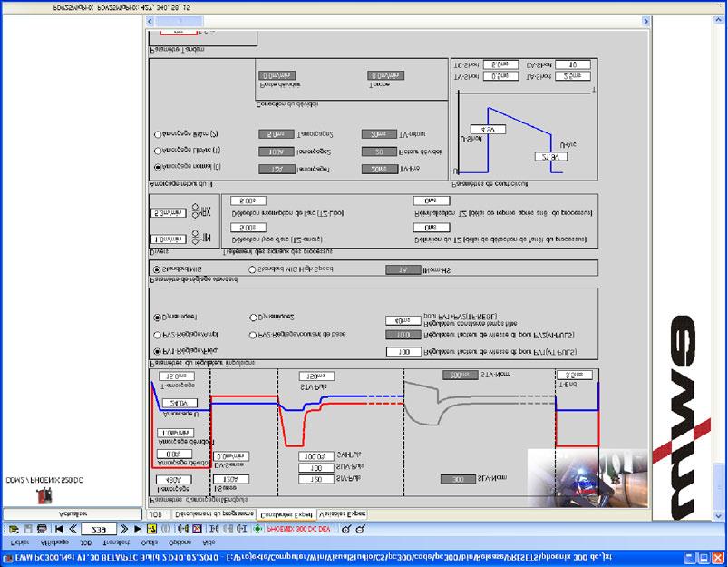Open the Options menu
The width and height of the screenshot is (728, 567).
tap(180, 543)
